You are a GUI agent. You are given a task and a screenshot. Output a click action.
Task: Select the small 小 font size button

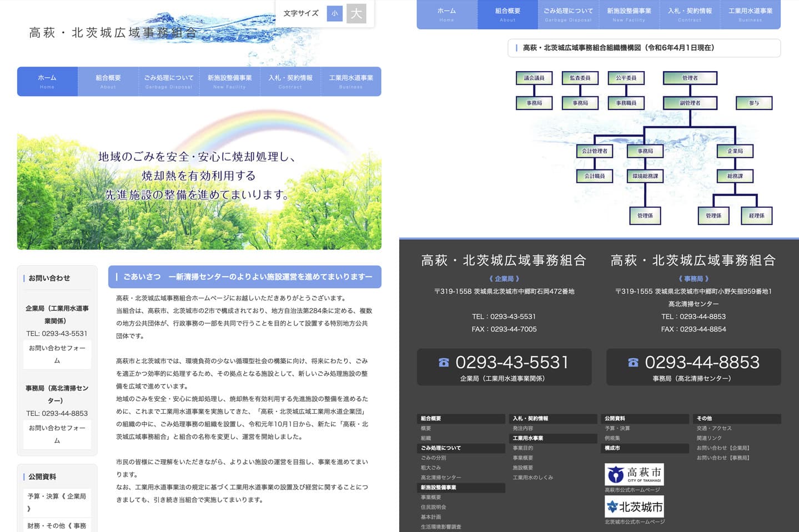(334, 13)
